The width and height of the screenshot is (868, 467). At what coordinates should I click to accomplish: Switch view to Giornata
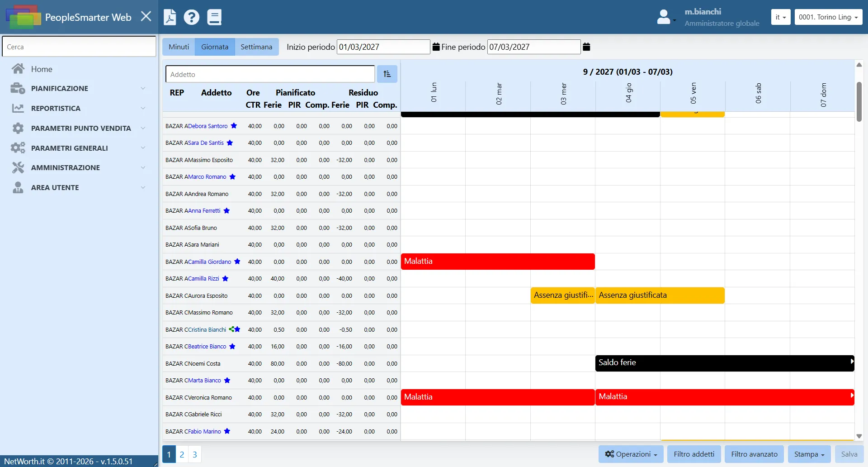215,47
